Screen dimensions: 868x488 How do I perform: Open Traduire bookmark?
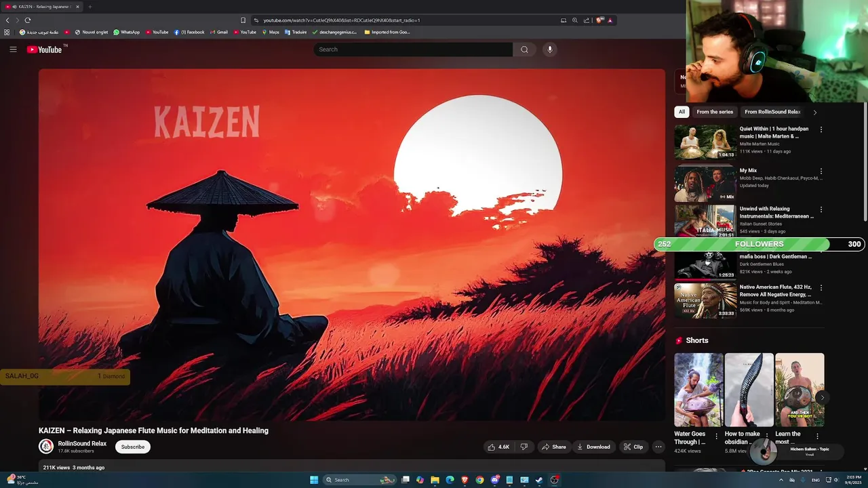tap(296, 32)
